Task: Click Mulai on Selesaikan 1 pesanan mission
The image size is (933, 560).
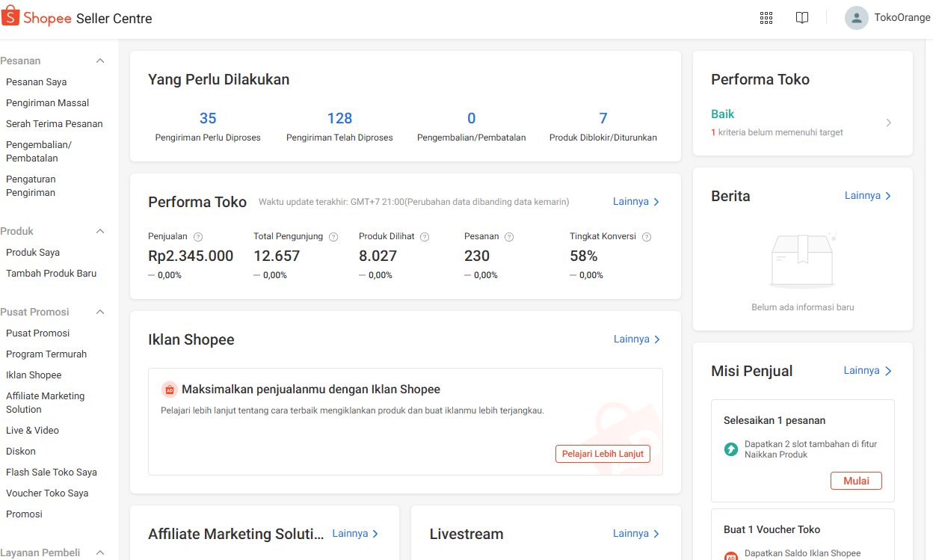Action: pyautogui.click(x=856, y=481)
